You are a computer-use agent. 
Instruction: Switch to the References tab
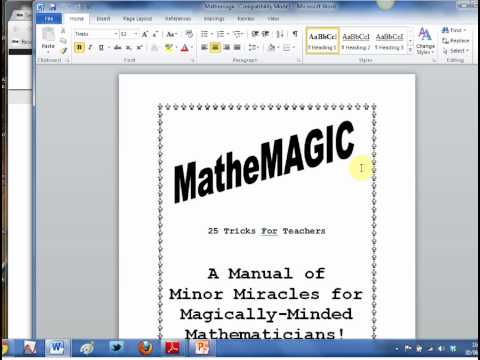tap(178, 19)
